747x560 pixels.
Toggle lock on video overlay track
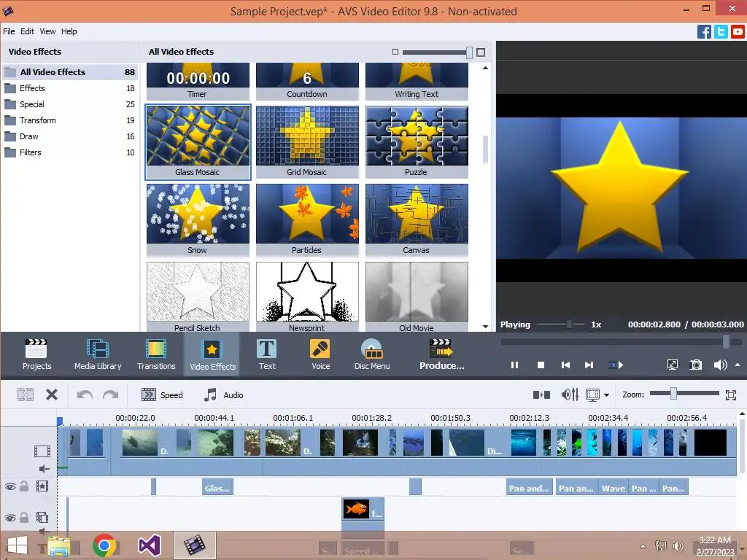tap(24, 518)
